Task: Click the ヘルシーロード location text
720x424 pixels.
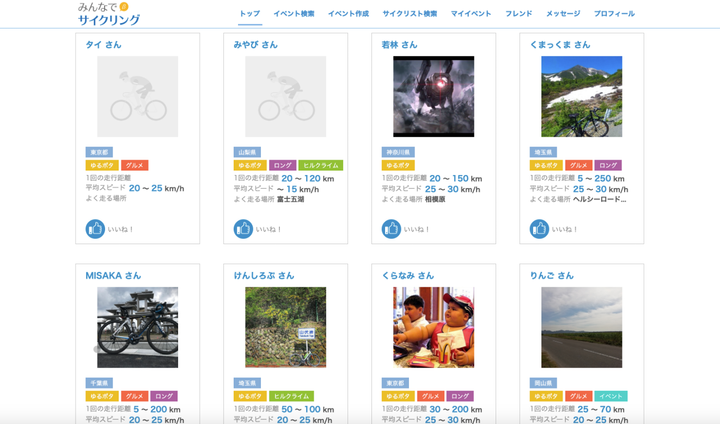Action: pos(600,199)
